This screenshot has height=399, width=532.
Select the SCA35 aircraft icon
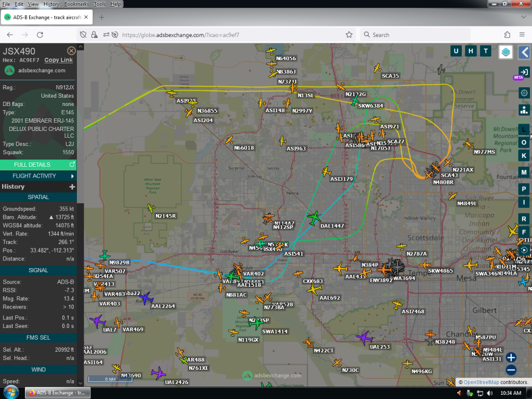(377, 68)
